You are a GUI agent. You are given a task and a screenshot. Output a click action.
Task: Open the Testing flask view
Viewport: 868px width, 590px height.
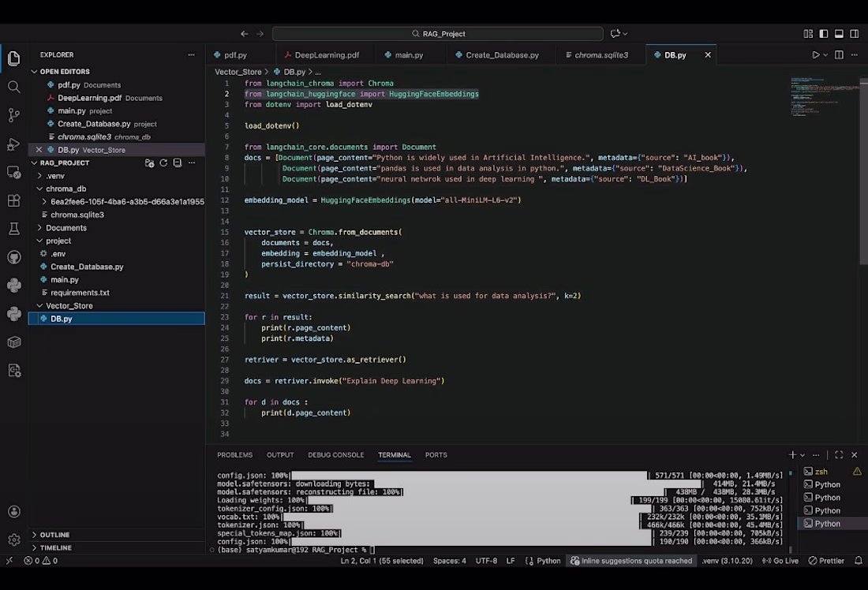tap(14, 229)
